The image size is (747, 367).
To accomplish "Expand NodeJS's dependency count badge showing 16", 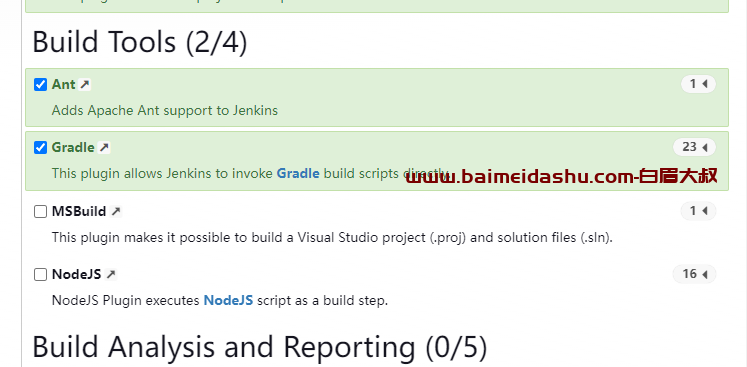I will click(x=694, y=274).
